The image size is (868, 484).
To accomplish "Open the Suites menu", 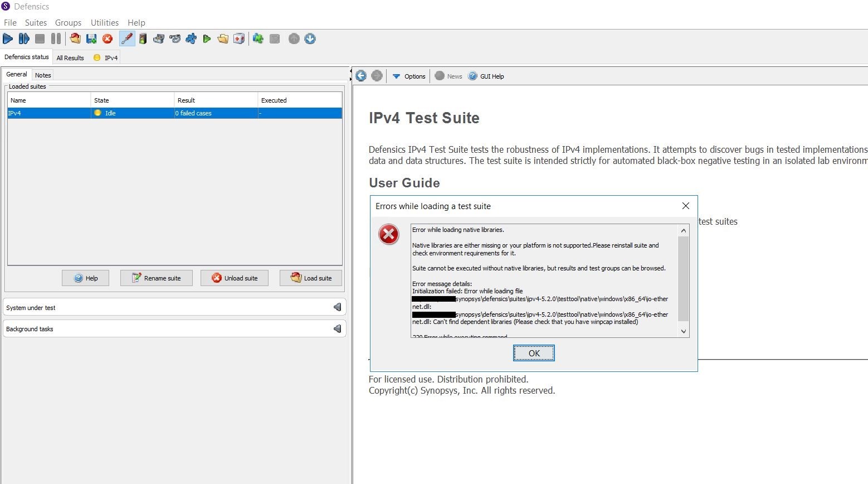I will click(x=36, y=23).
